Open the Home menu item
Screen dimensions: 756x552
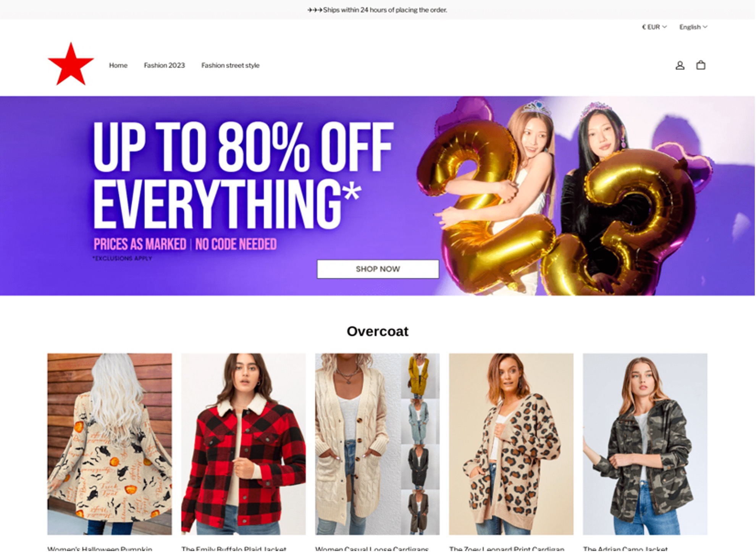pos(118,65)
